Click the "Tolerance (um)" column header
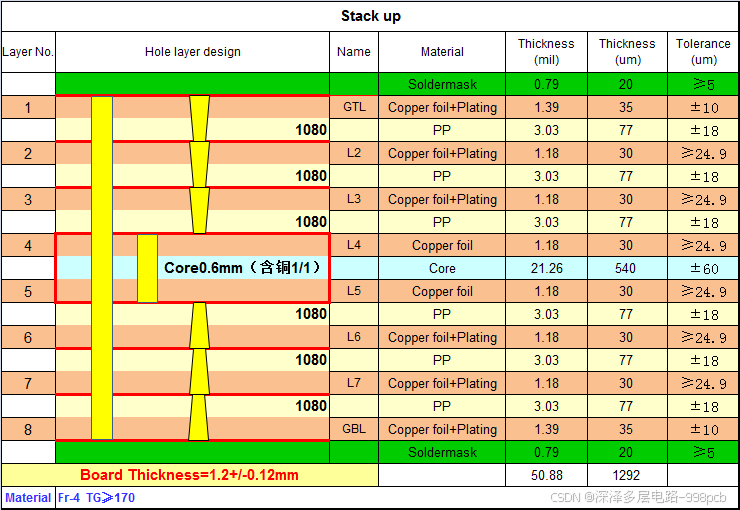740x510 pixels. (703, 52)
